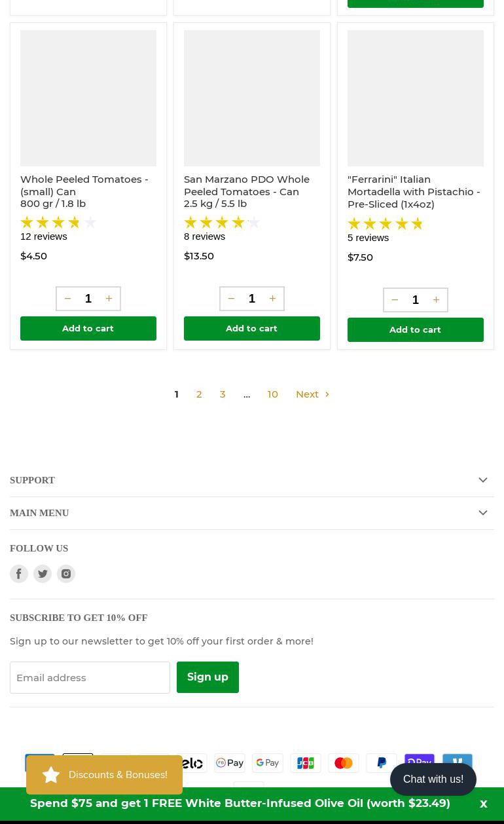Add San Marzano PDO tomatoes to cart

(x=251, y=328)
